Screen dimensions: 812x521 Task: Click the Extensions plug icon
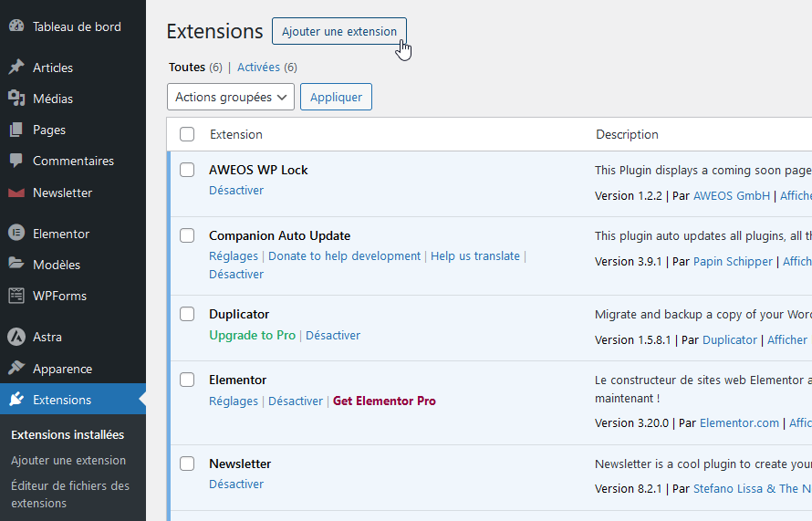pyautogui.click(x=16, y=400)
